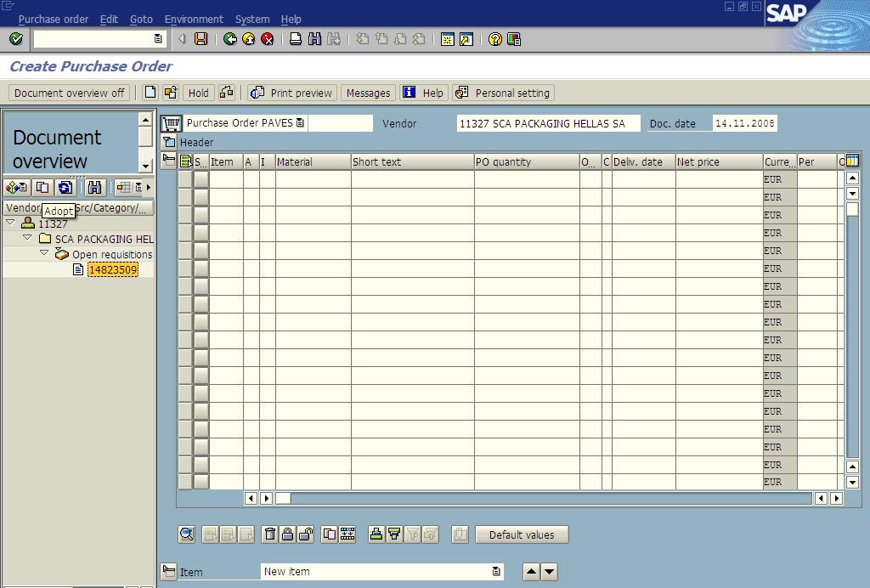Show more Document overview toolbar buttons arrow
Image resolution: width=870 pixels, height=588 pixels.
(x=149, y=188)
